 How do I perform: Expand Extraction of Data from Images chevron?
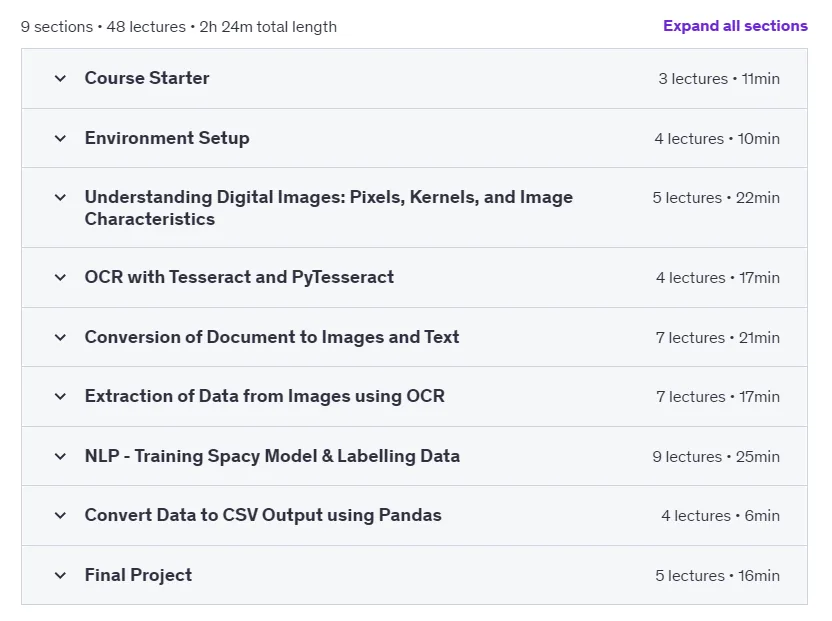(x=60, y=396)
